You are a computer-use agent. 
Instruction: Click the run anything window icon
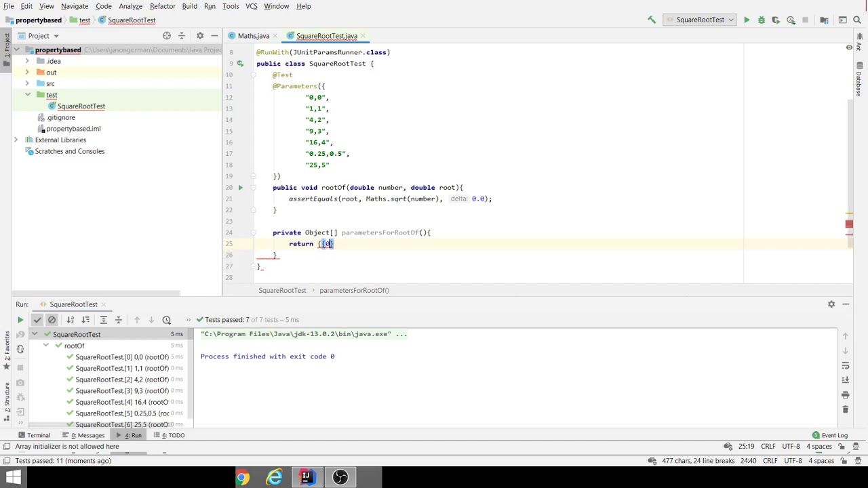pos(842,20)
